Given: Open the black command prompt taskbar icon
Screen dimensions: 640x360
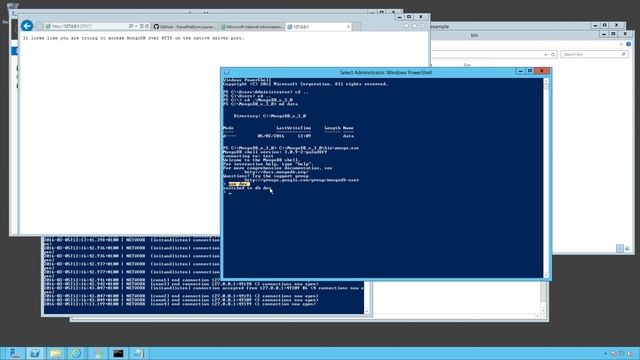Looking at the screenshot, I should (x=118, y=353).
